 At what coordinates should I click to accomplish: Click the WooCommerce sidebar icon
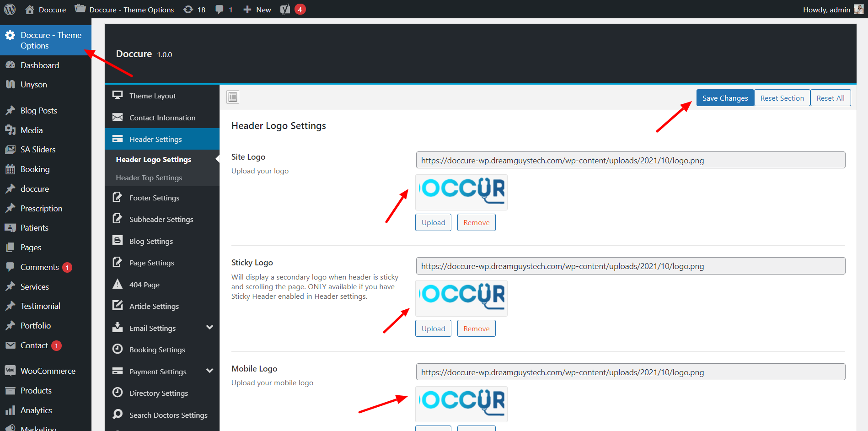(10, 371)
